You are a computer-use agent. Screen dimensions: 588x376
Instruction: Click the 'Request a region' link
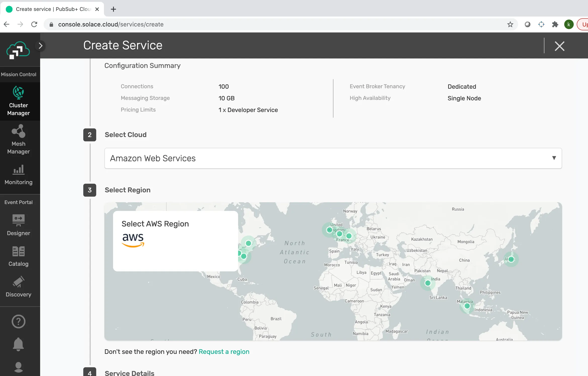[x=224, y=351]
